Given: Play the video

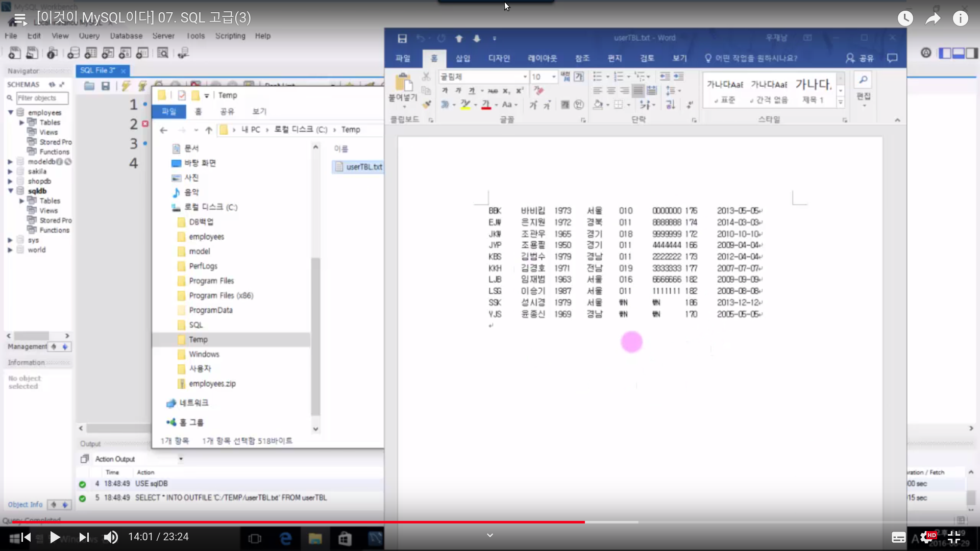Looking at the screenshot, I should (55, 537).
